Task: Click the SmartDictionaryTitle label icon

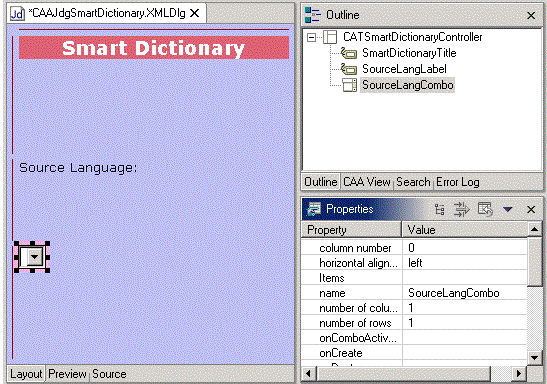Action: 349,53
